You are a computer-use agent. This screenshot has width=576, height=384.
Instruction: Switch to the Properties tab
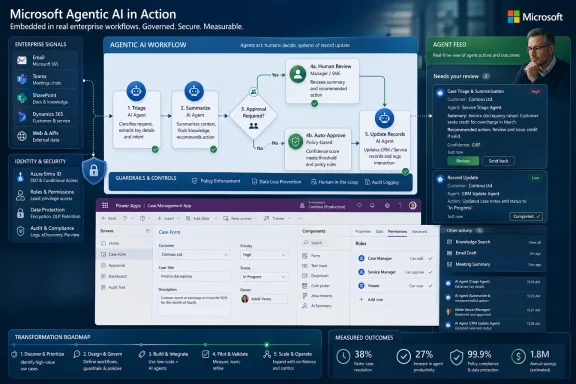(363, 232)
